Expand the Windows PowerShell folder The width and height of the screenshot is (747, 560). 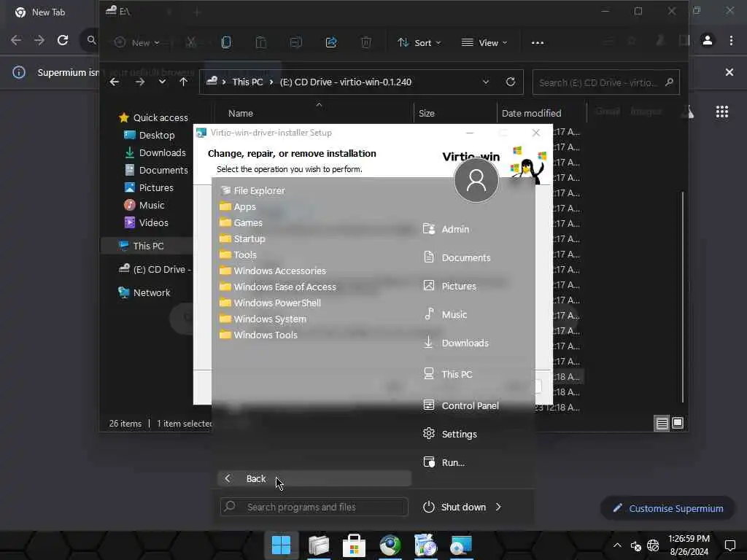pyautogui.click(x=270, y=303)
